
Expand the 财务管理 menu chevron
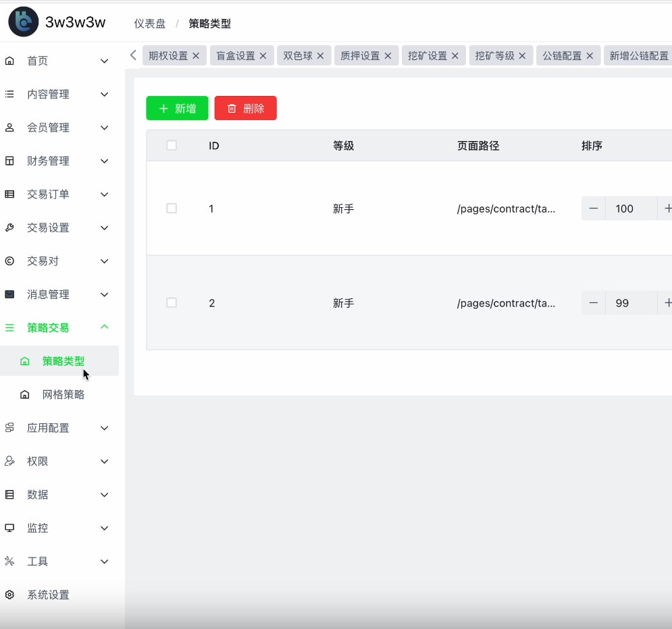pyautogui.click(x=104, y=161)
